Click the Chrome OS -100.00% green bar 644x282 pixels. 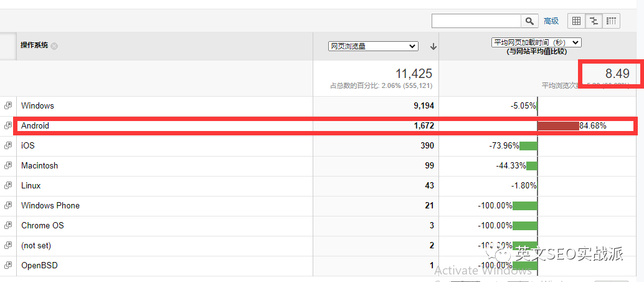coord(525,226)
